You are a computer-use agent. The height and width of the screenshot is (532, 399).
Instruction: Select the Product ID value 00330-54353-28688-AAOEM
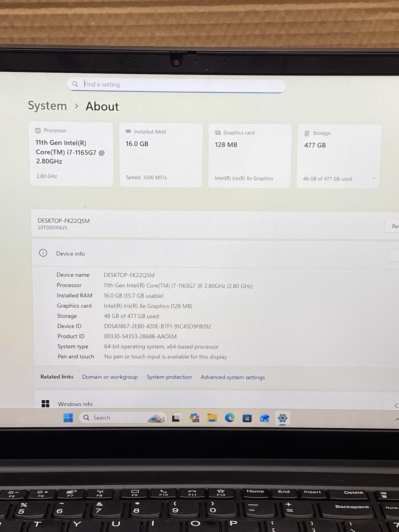click(x=140, y=336)
